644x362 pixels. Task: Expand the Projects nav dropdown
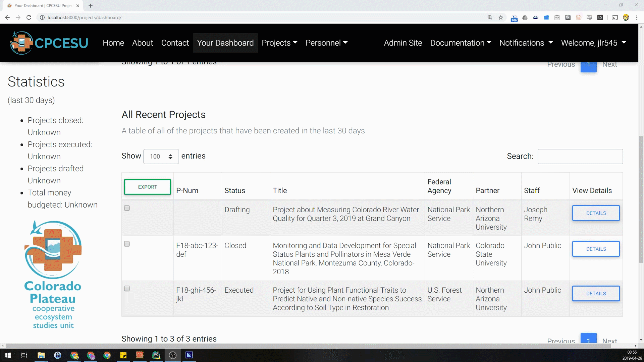[279, 43]
